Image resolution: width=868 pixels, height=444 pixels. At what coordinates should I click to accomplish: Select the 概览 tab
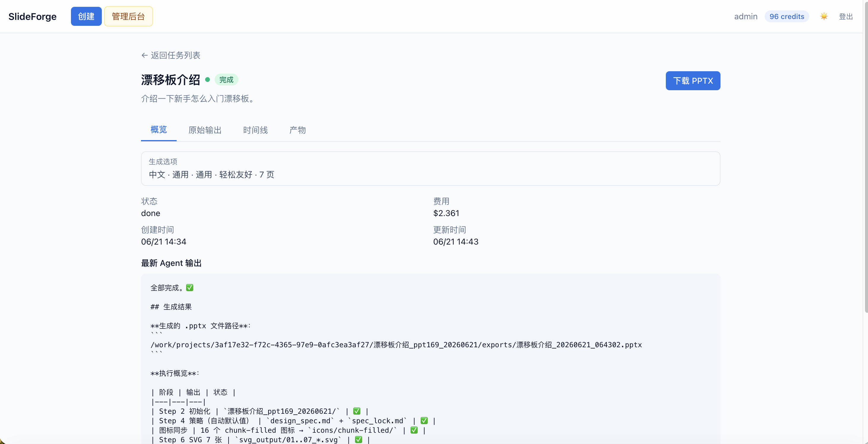(159, 130)
